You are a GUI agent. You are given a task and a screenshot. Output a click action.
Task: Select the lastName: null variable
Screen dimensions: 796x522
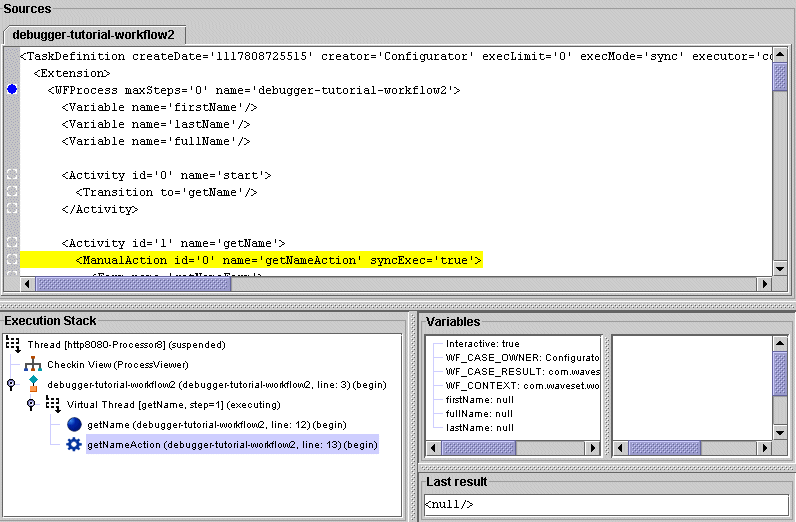pos(480,428)
